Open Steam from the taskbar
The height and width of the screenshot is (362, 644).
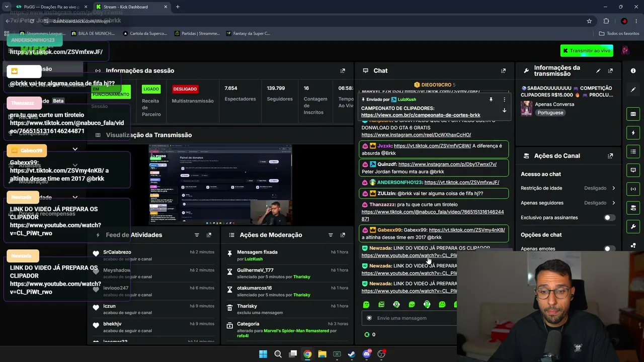[x=352, y=354]
